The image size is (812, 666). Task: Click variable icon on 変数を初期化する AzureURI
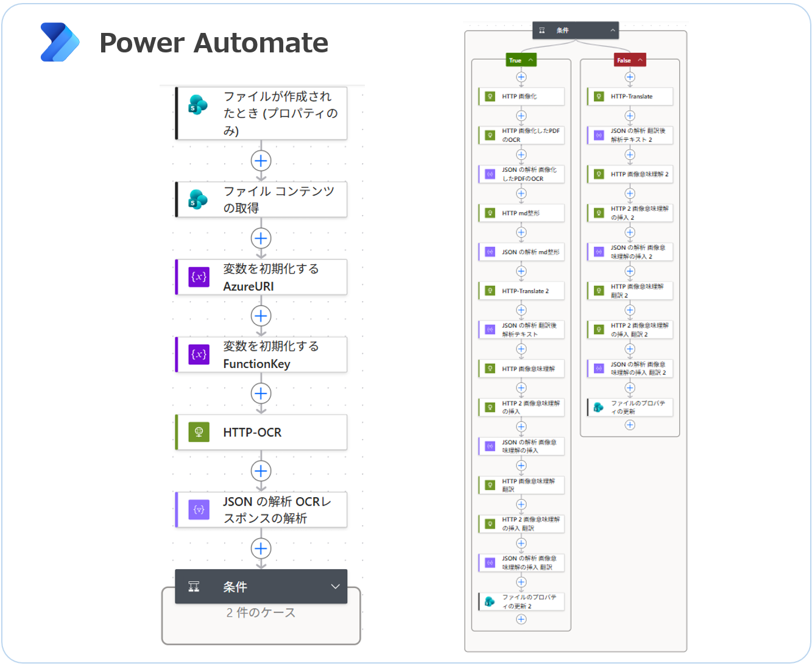pos(199,277)
